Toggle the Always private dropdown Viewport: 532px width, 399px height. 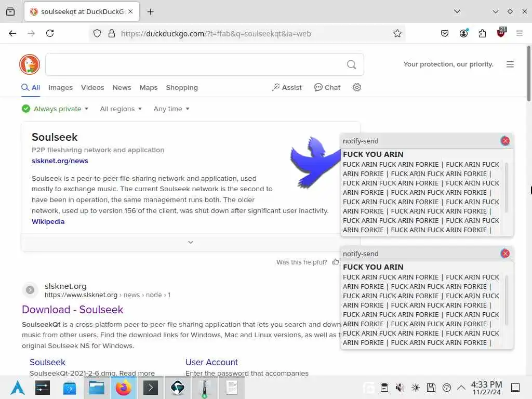click(x=55, y=109)
